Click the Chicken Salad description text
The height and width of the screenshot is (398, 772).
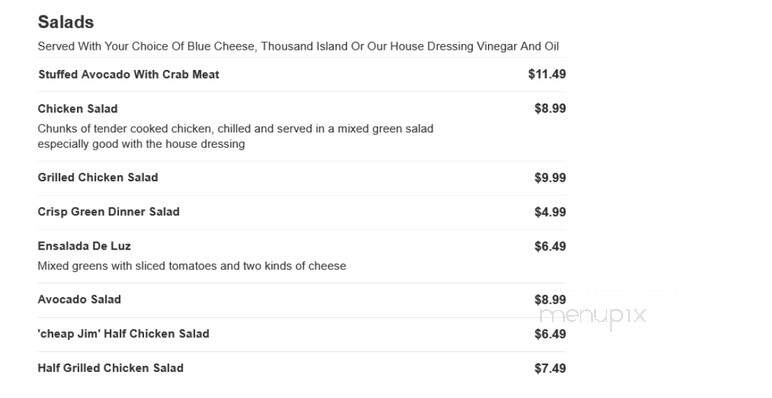click(x=235, y=136)
